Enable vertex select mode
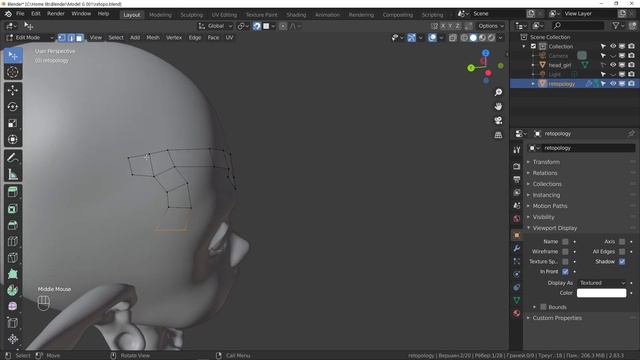Viewport: 640px width, 360px height. [x=62, y=38]
